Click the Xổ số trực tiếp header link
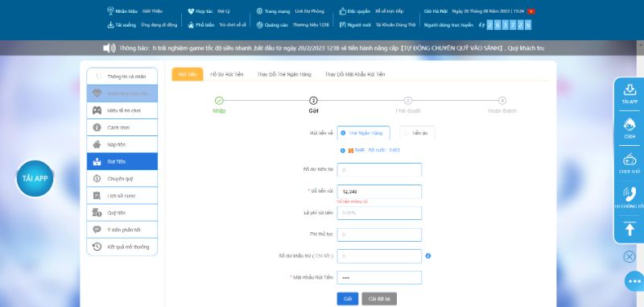644x307 pixels. pos(390,11)
